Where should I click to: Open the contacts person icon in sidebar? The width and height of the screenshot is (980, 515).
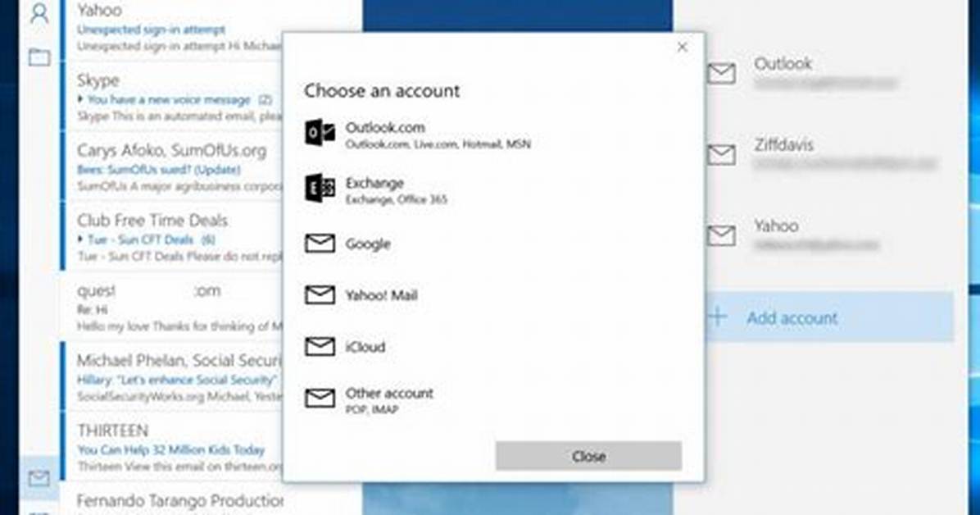[x=39, y=13]
